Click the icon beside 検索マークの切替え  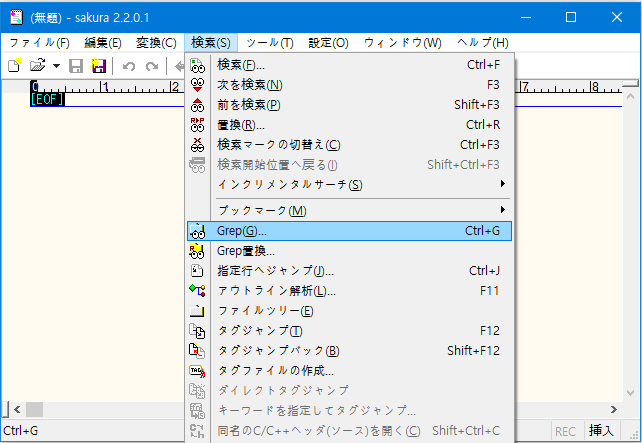tap(197, 145)
